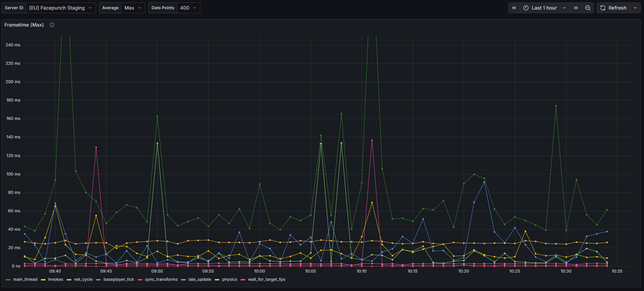Click the Frametime (Max) panel title
The height and width of the screenshot is (291, 644).
point(24,25)
